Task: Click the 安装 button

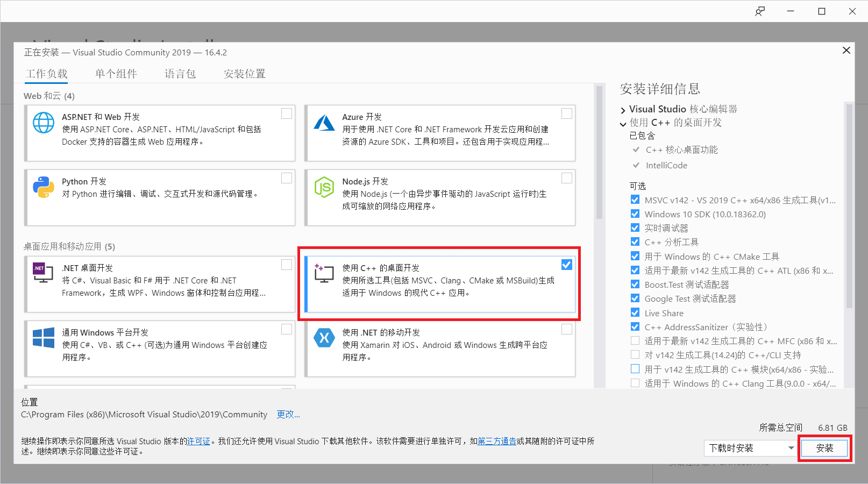Action: point(824,448)
